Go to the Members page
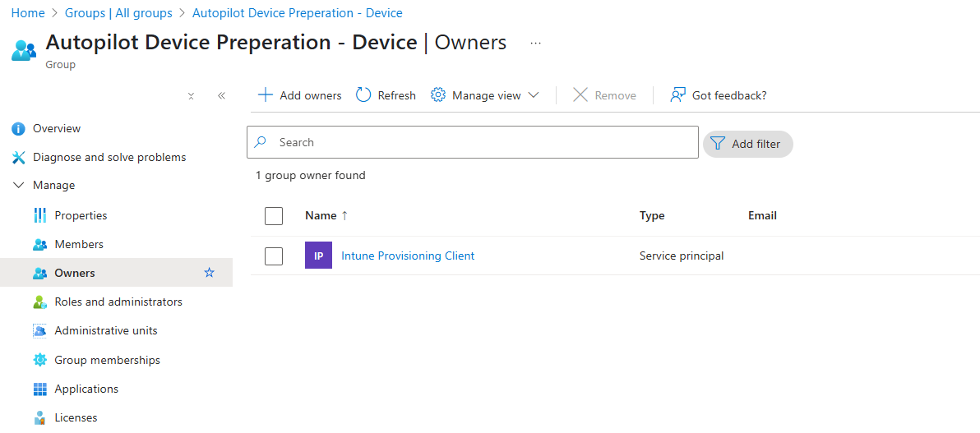This screenshot has width=980, height=433. [79, 244]
